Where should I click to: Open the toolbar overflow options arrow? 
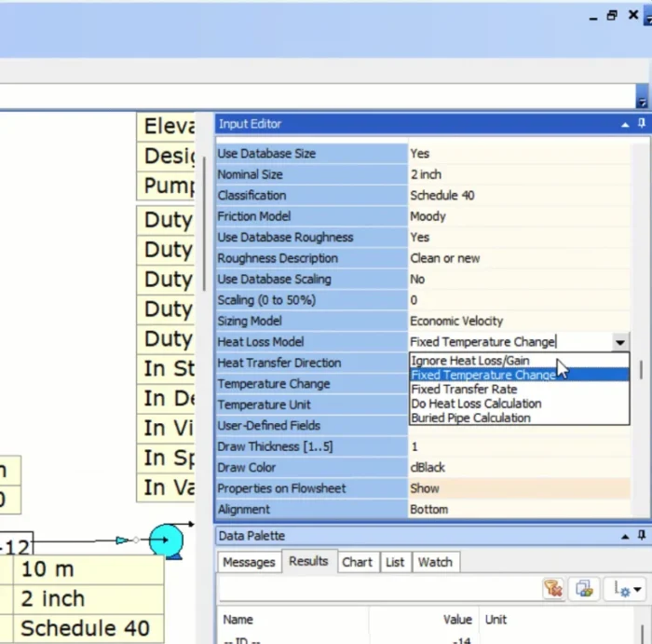641,102
